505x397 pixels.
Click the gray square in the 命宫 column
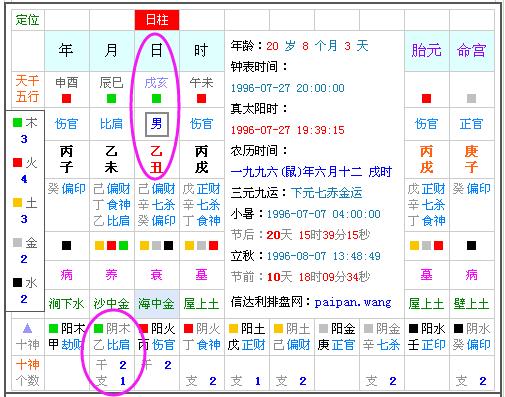(471, 98)
